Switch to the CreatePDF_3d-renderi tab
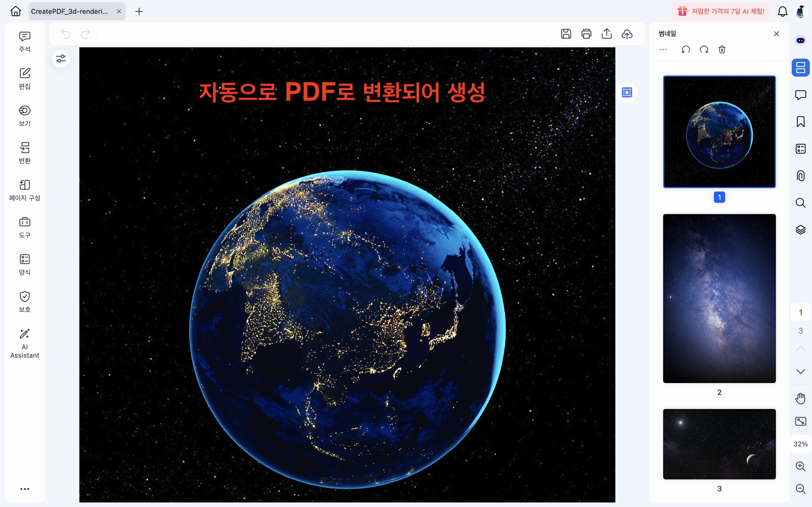This screenshot has height=507, width=812. point(69,11)
